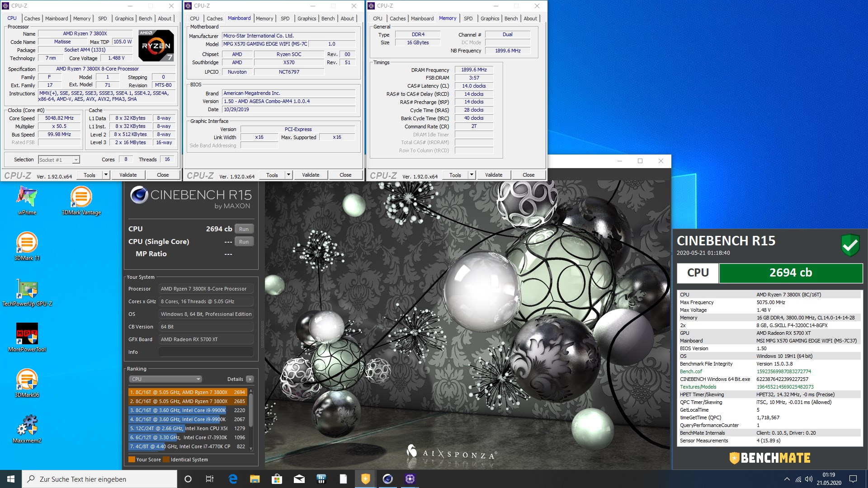868x488 pixels.
Task: Open Cinebench Ranking CPU dropdown
Action: [165, 379]
